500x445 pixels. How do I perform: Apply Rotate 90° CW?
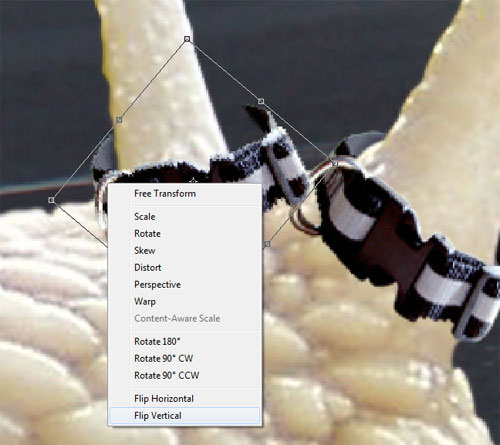184,359
